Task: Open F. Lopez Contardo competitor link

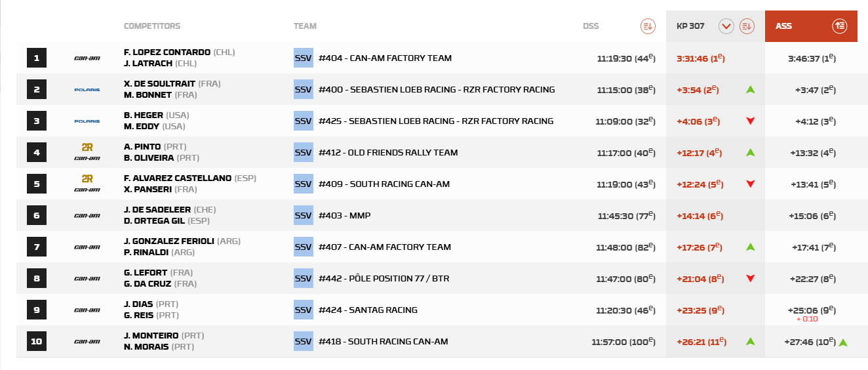Action: pyautogui.click(x=167, y=52)
